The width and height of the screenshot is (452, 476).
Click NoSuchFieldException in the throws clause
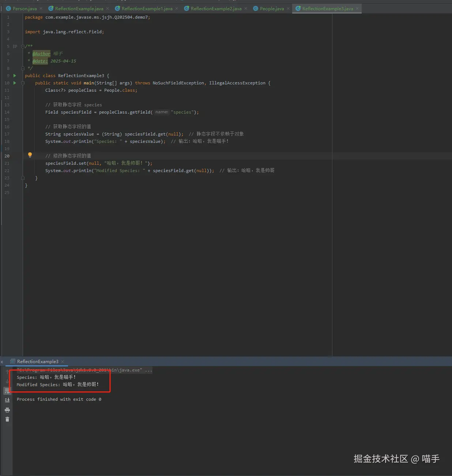(178, 83)
